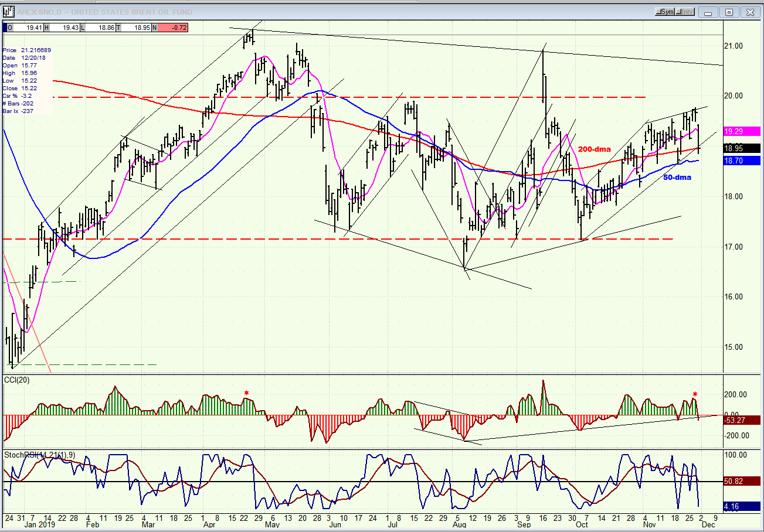
Task: Select the StochRSI indicator label
Action: [x=40, y=455]
